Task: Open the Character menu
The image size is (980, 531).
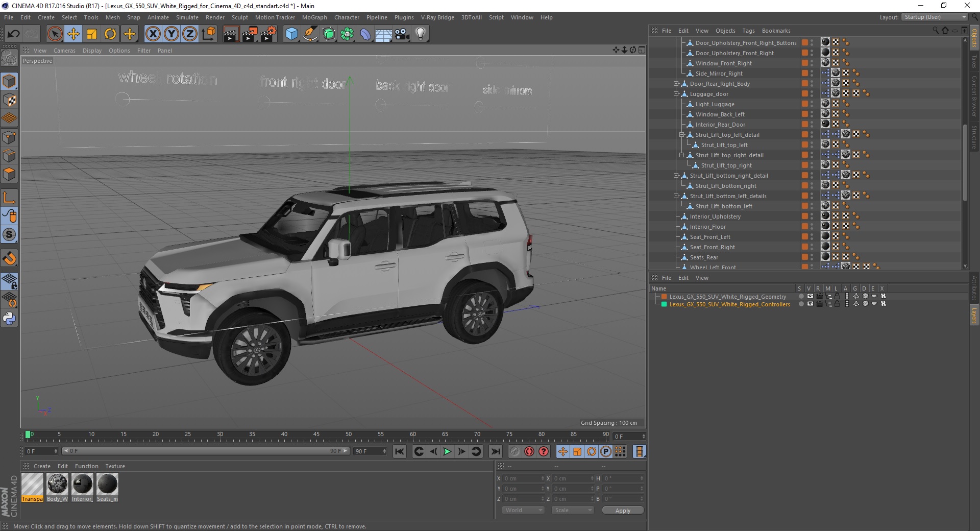Action: tap(347, 17)
